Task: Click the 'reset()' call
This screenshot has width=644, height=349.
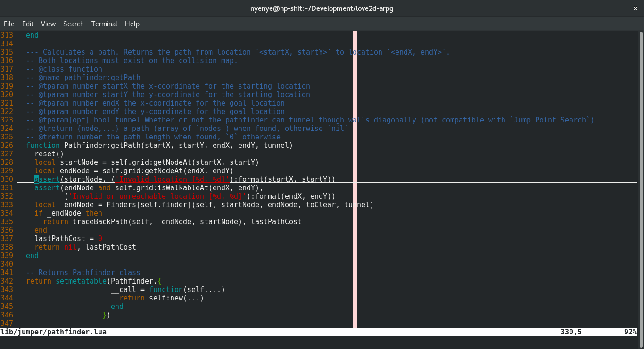Action: tap(49, 154)
